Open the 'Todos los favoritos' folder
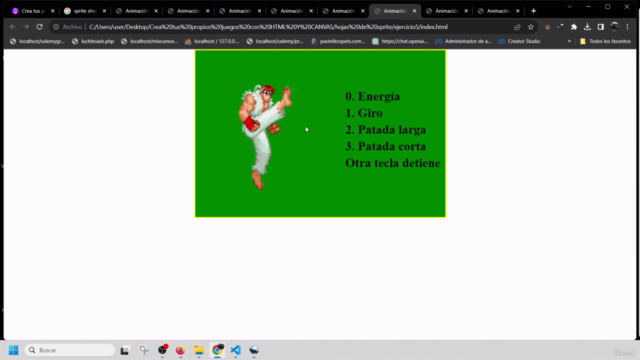Viewport: 640px width, 360px height. pos(605,41)
